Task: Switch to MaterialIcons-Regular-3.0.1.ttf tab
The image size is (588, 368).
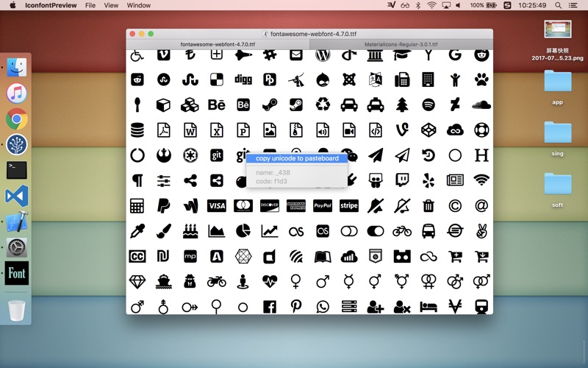Action: click(x=401, y=44)
